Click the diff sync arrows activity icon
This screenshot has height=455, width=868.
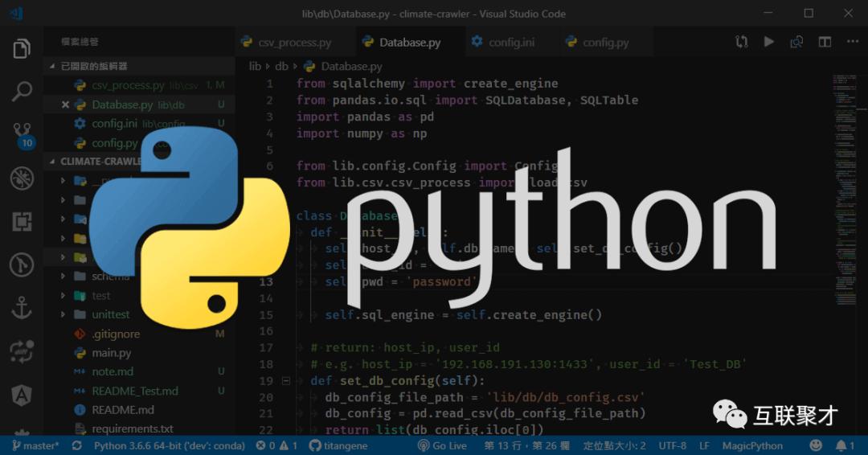point(22,351)
